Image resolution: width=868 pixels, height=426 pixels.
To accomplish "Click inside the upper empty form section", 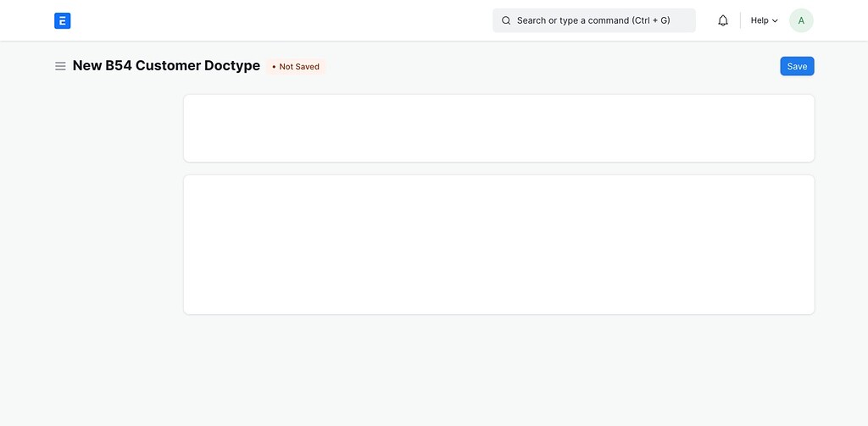I will [x=498, y=129].
